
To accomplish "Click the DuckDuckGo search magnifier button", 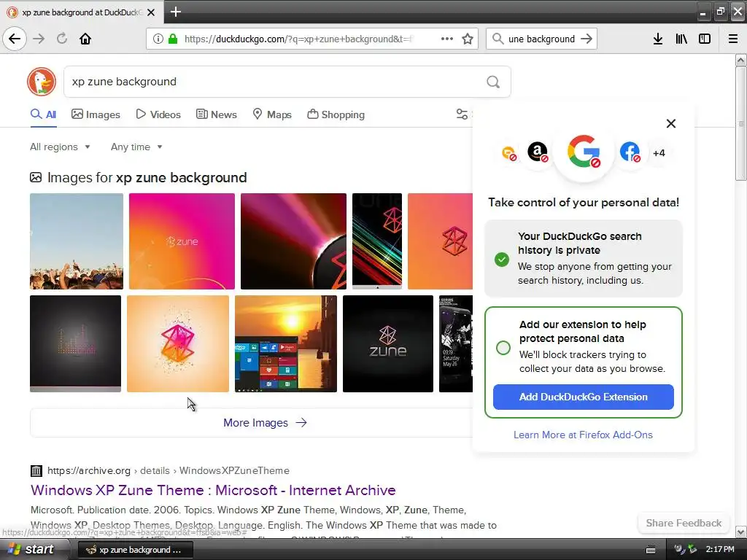I will [x=493, y=82].
